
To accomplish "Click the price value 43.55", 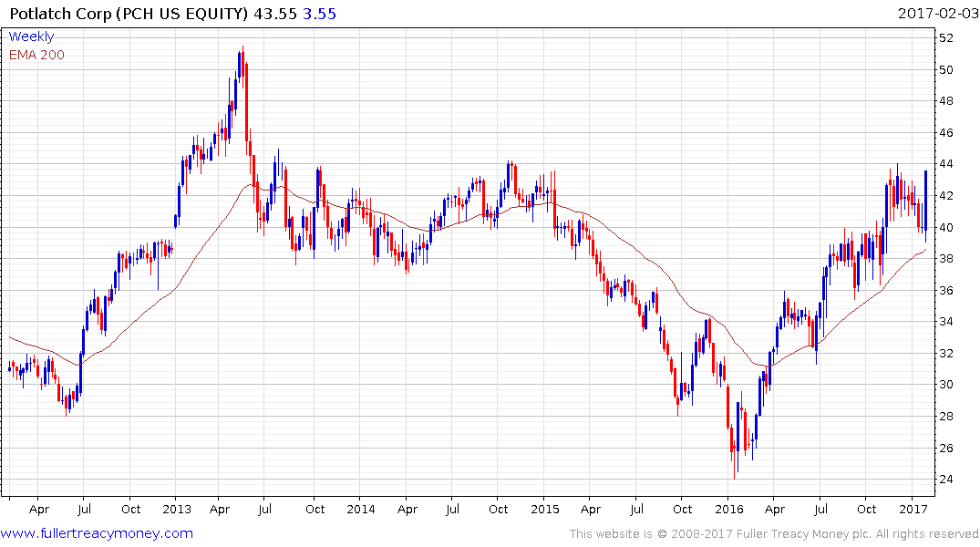I will click(275, 14).
